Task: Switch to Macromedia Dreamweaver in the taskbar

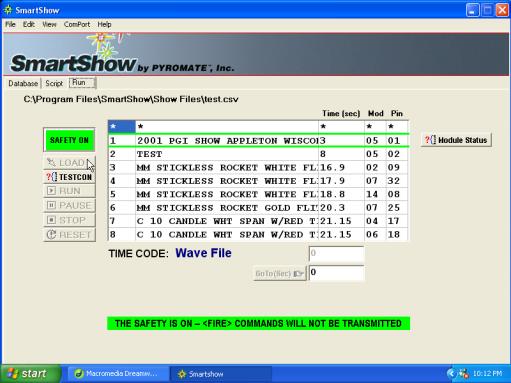Action: coord(117,374)
